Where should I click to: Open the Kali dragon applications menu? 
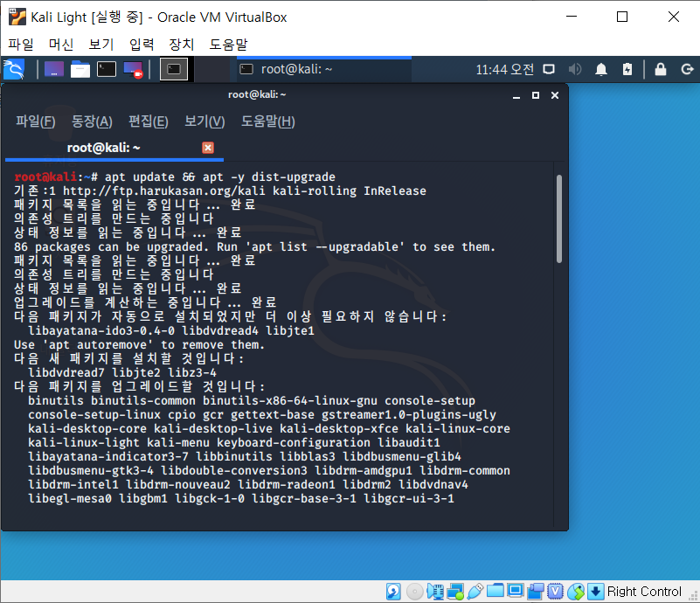[14, 69]
